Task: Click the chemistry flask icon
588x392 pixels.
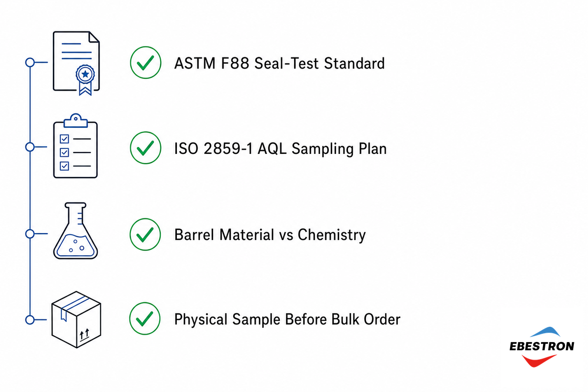Action: click(x=75, y=232)
